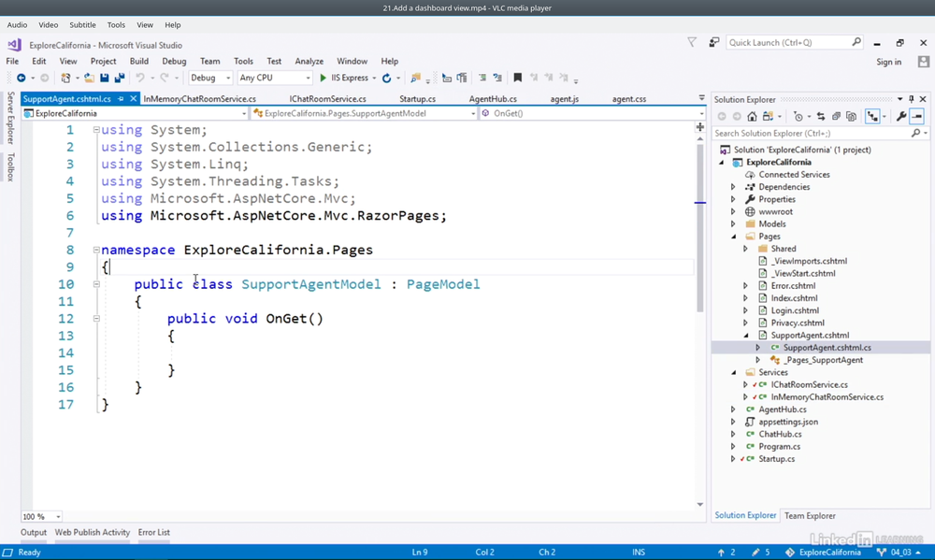Click the notifications filter funnel icon
Viewport: 935px width, 560px height.
[x=692, y=42]
